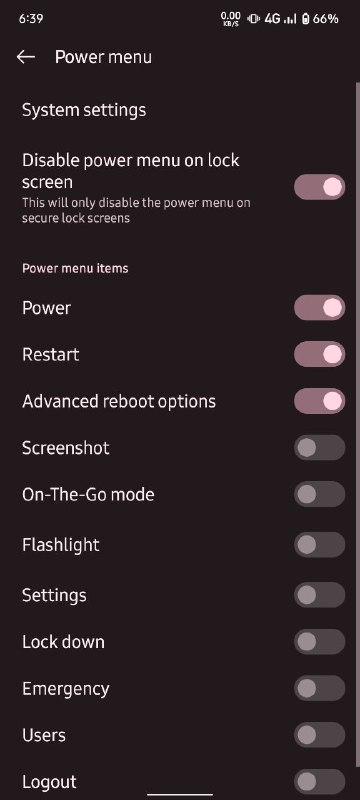The image size is (360, 800).
Task: Enable Flashlight in power menu
Action: click(x=319, y=544)
